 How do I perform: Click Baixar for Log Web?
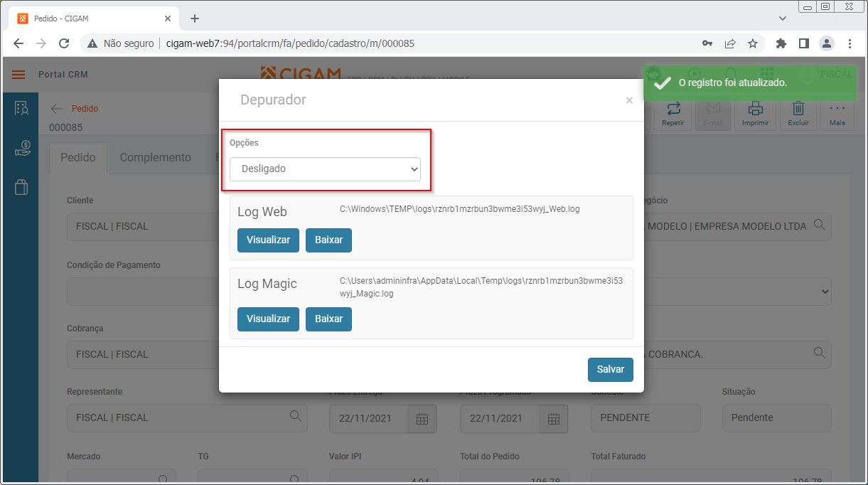pos(328,240)
